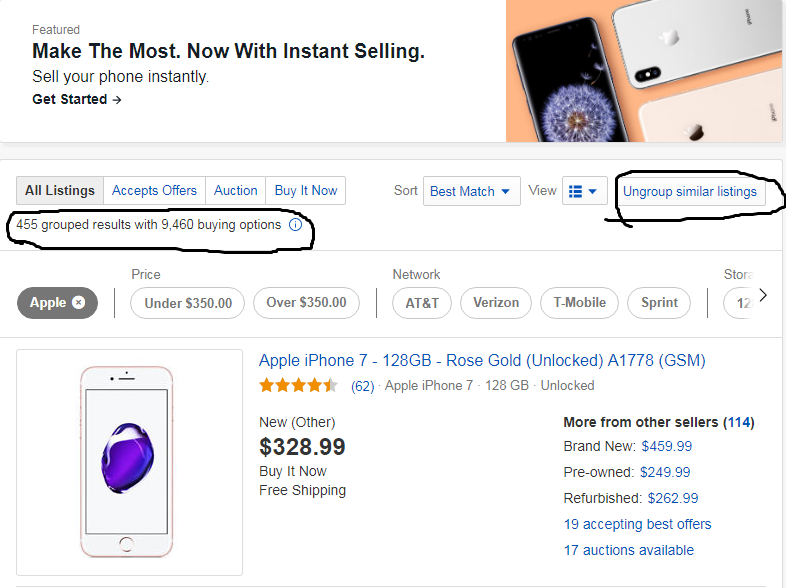Click the arrow next to Get Started
Screen dimensions: 786x588
point(117,99)
